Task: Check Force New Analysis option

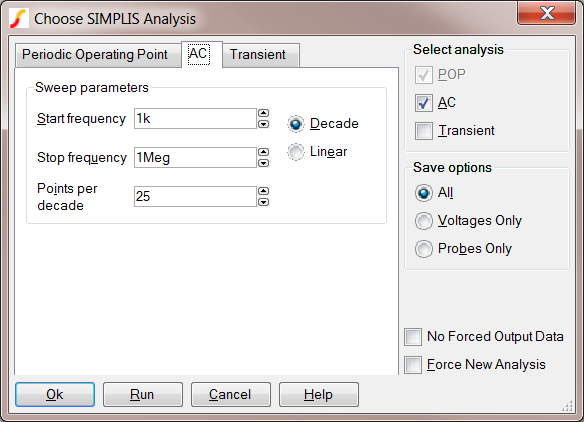Action: tap(413, 365)
